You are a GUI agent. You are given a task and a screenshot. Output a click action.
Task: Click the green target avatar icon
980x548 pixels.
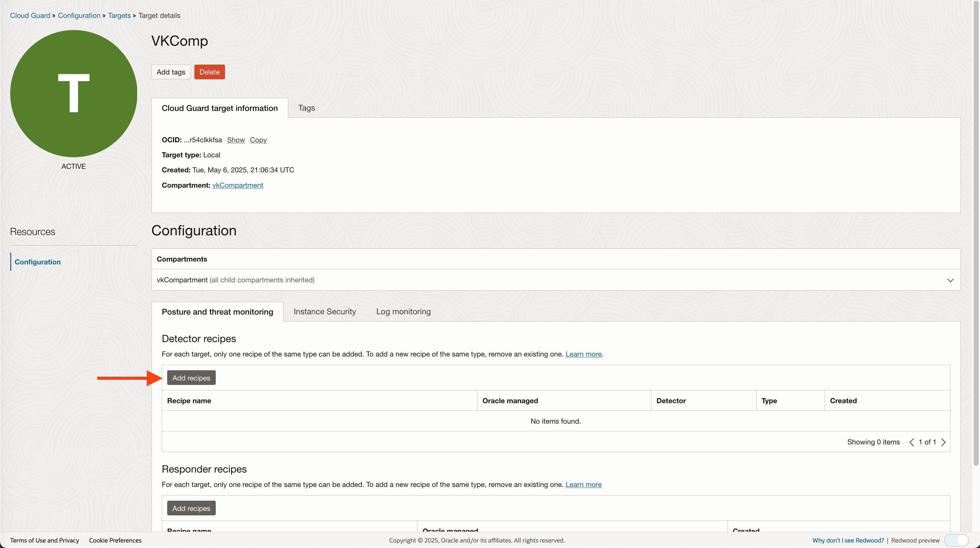(74, 94)
